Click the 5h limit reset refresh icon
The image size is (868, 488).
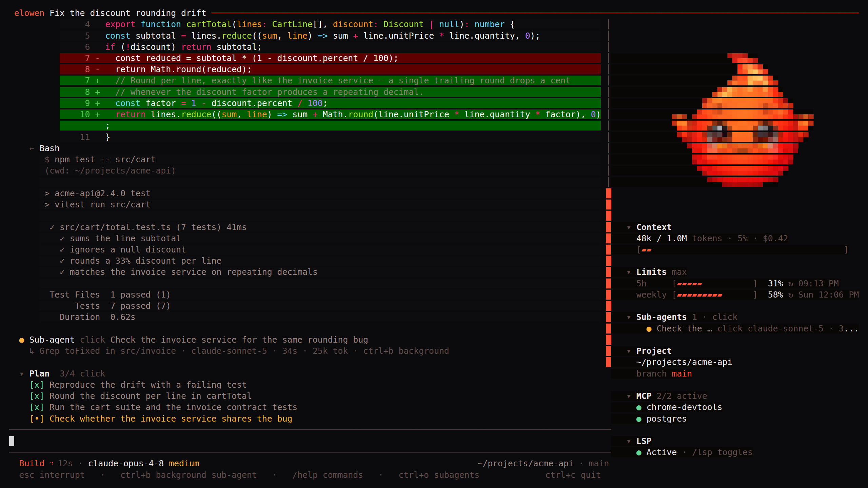(x=791, y=284)
